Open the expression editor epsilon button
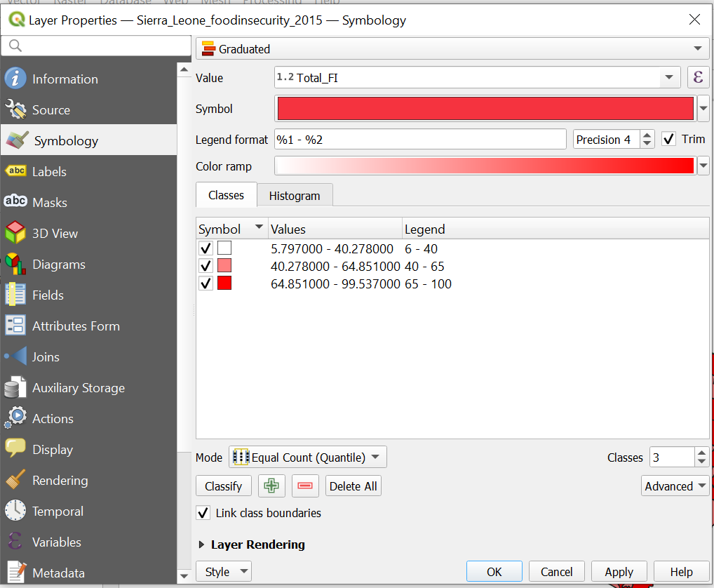 (x=697, y=77)
